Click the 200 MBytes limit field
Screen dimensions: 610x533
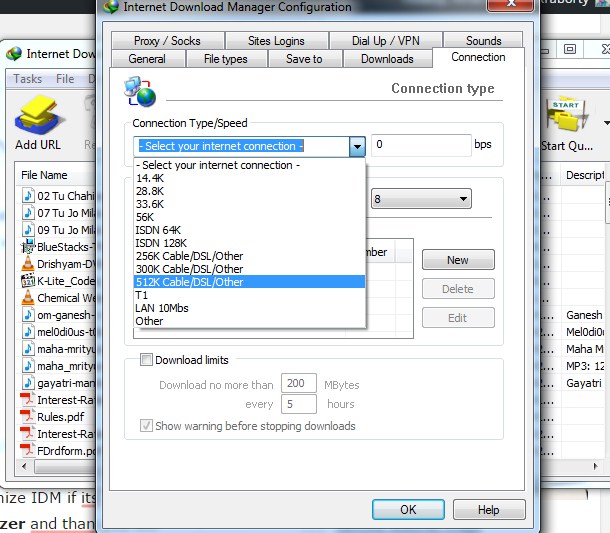click(299, 383)
